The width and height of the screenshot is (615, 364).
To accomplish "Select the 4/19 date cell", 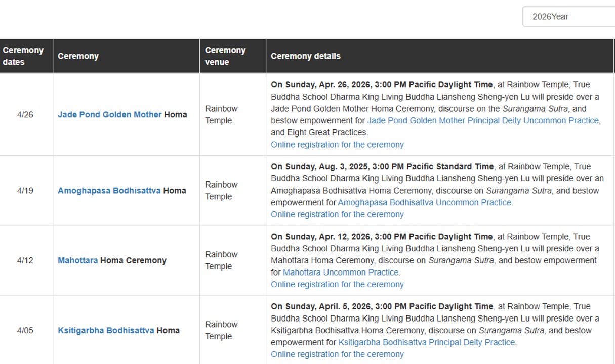I will [25, 191].
